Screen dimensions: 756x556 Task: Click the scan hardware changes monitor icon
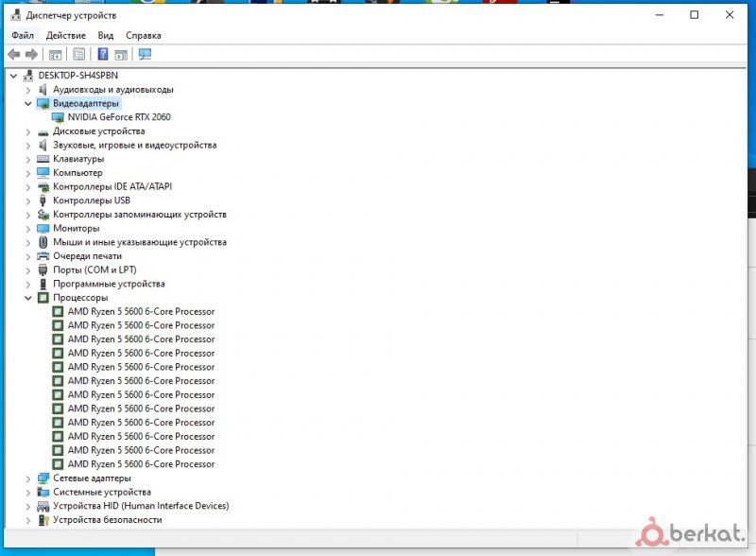point(146,54)
